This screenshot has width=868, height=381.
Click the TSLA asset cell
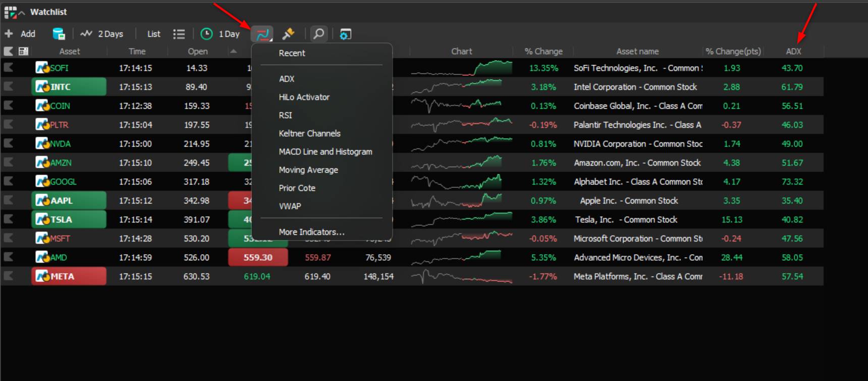point(69,219)
